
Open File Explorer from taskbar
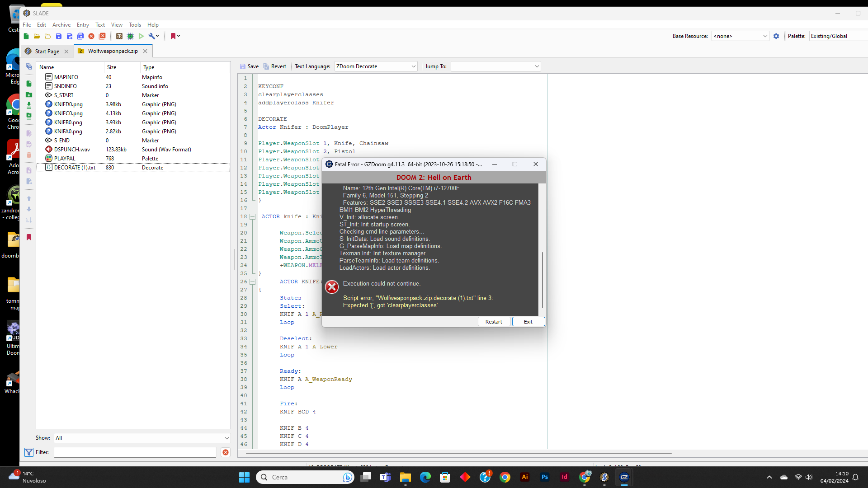point(405,477)
